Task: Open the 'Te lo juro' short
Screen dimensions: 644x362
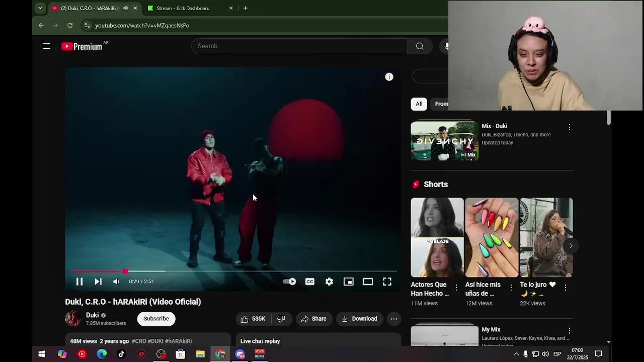Action: coord(546,237)
